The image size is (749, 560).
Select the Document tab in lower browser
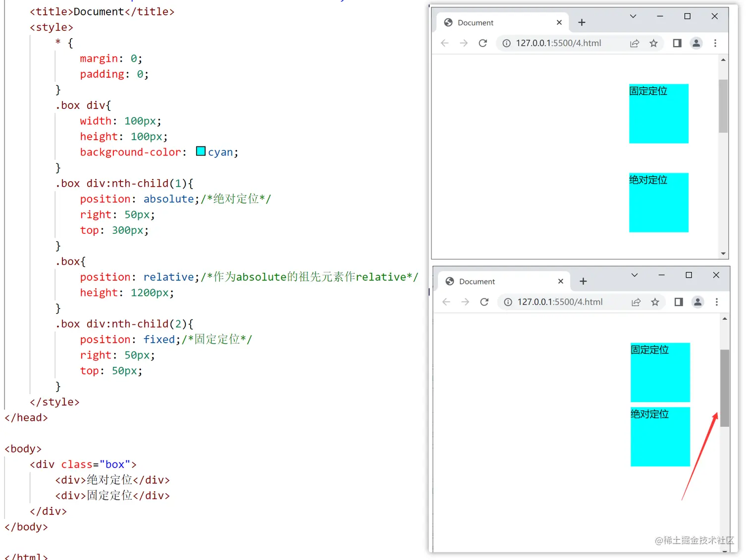point(504,281)
